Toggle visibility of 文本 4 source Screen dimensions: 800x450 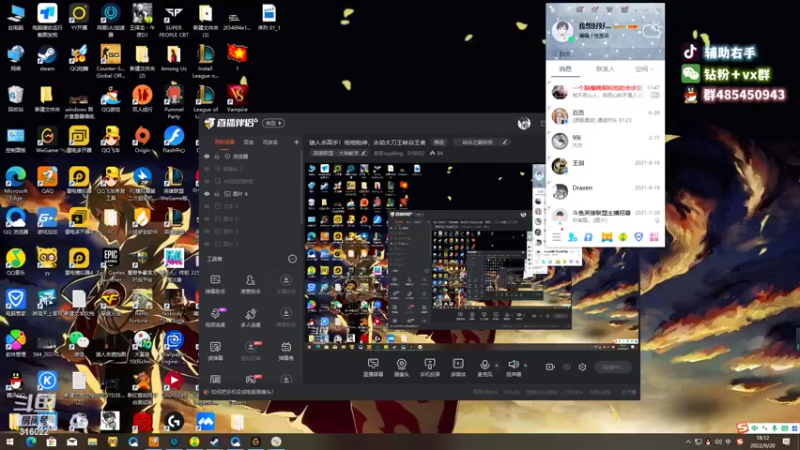pos(207,207)
